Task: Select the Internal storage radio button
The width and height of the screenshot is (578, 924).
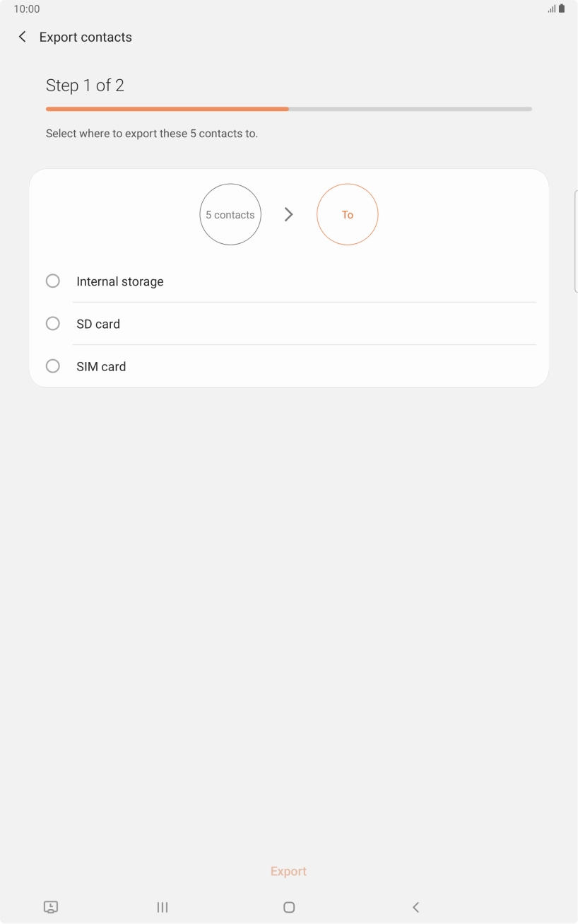Action: (x=53, y=281)
